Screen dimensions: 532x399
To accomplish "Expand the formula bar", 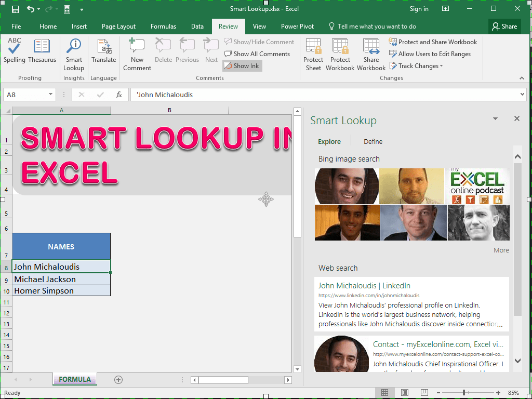I will [x=522, y=95].
